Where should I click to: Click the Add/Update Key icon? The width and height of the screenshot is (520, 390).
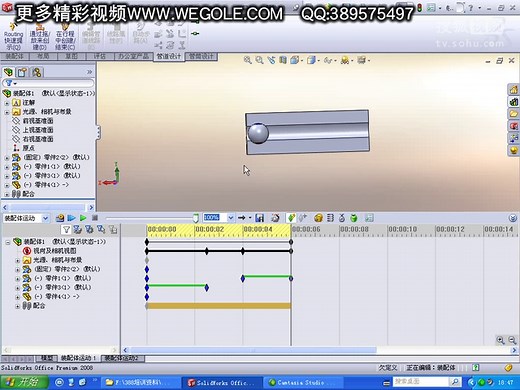[x=303, y=218]
